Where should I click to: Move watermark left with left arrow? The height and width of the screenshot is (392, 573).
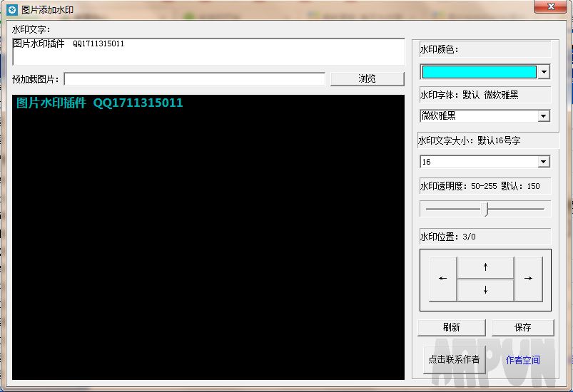442,279
